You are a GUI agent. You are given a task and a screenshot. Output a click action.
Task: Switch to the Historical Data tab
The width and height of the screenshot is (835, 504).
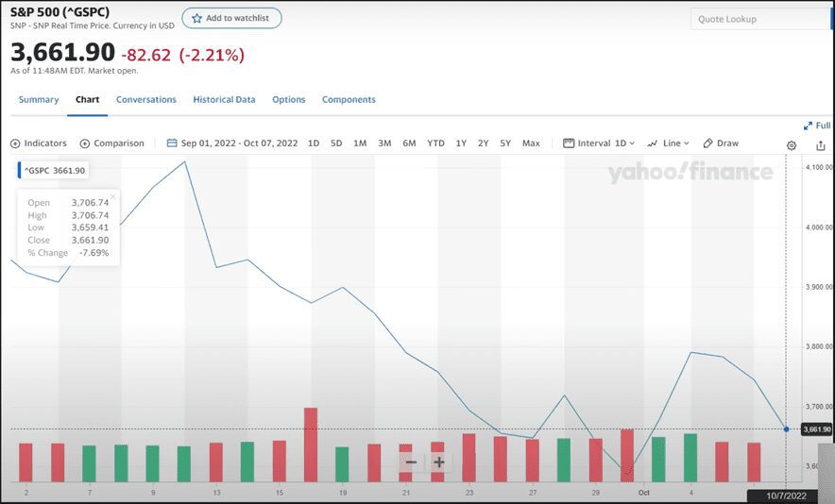pos(224,99)
